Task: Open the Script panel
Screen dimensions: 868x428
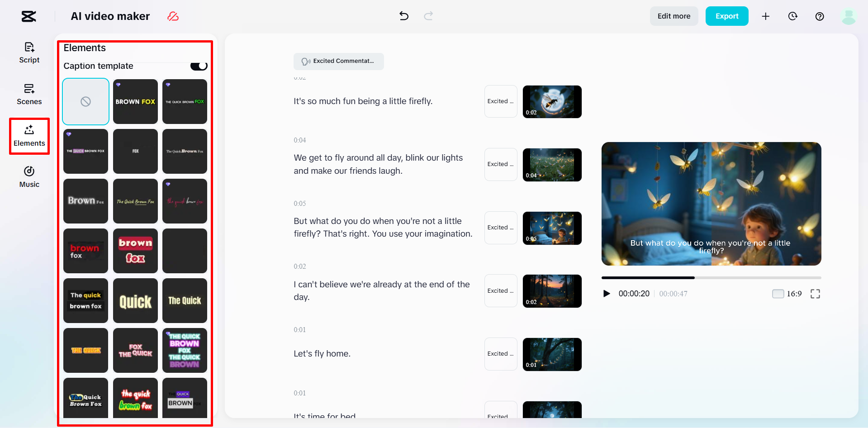Action: click(29, 53)
